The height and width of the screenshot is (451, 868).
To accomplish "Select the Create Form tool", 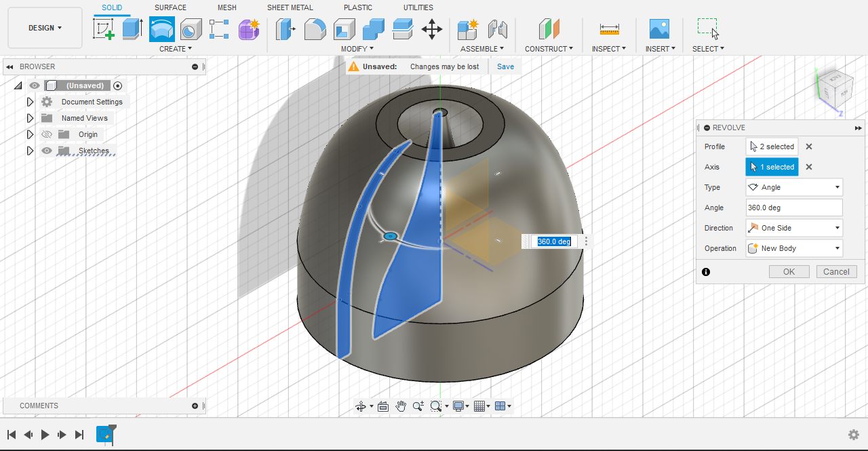I will coord(249,29).
